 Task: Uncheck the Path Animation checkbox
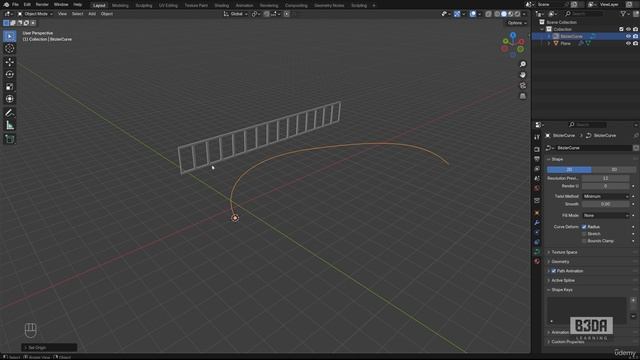[x=554, y=271]
